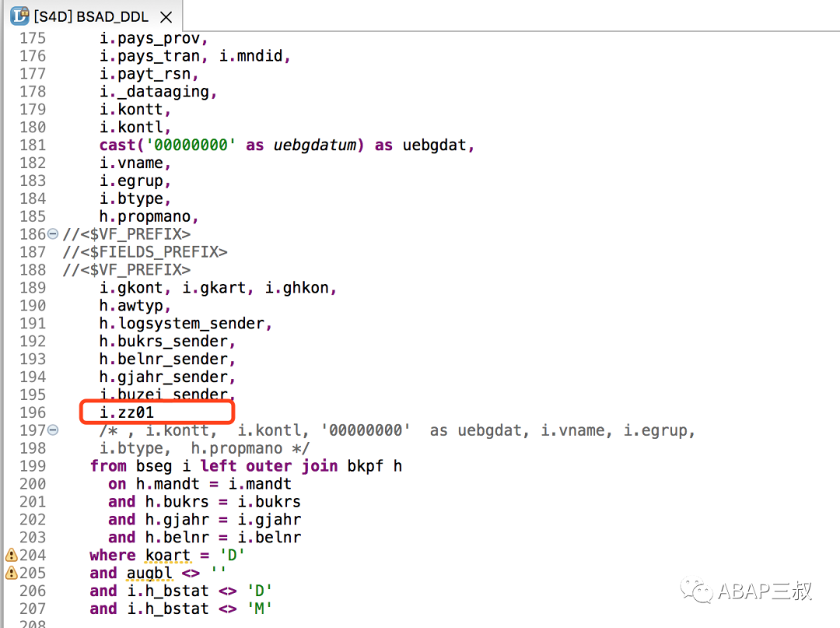Collapse the block comment fold at line 197
The width and height of the screenshot is (840, 628).
pos(53,430)
